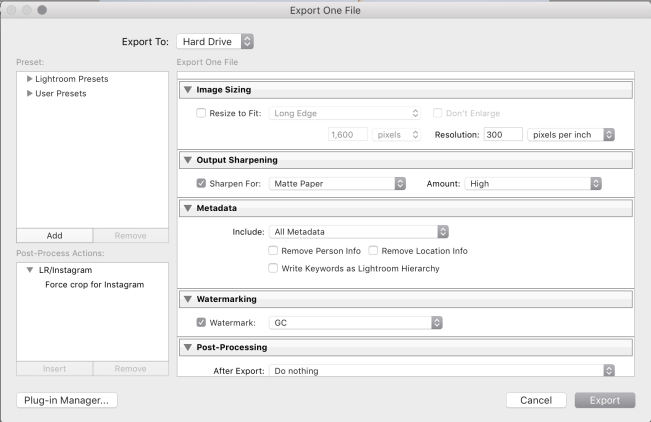Image resolution: width=651 pixels, height=422 pixels.
Task: Toggle the Remove Person Info checkbox
Action: click(273, 251)
